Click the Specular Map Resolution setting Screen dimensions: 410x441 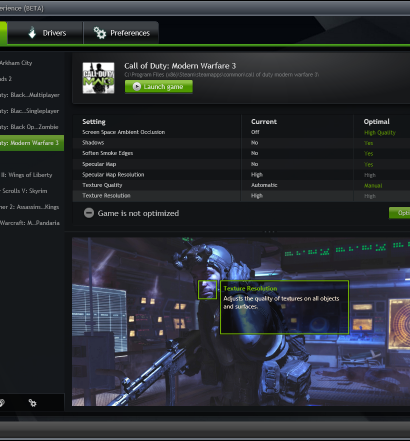pyautogui.click(x=113, y=175)
